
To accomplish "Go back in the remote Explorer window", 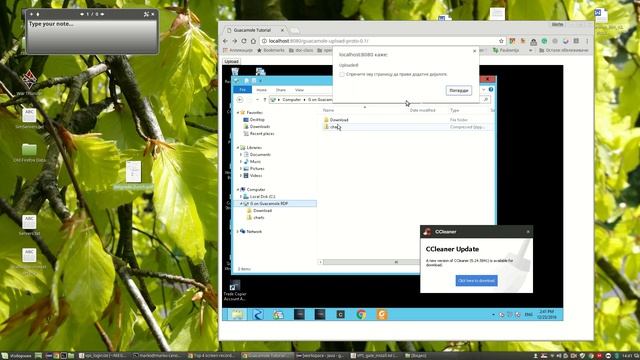I will pyautogui.click(x=240, y=100).
